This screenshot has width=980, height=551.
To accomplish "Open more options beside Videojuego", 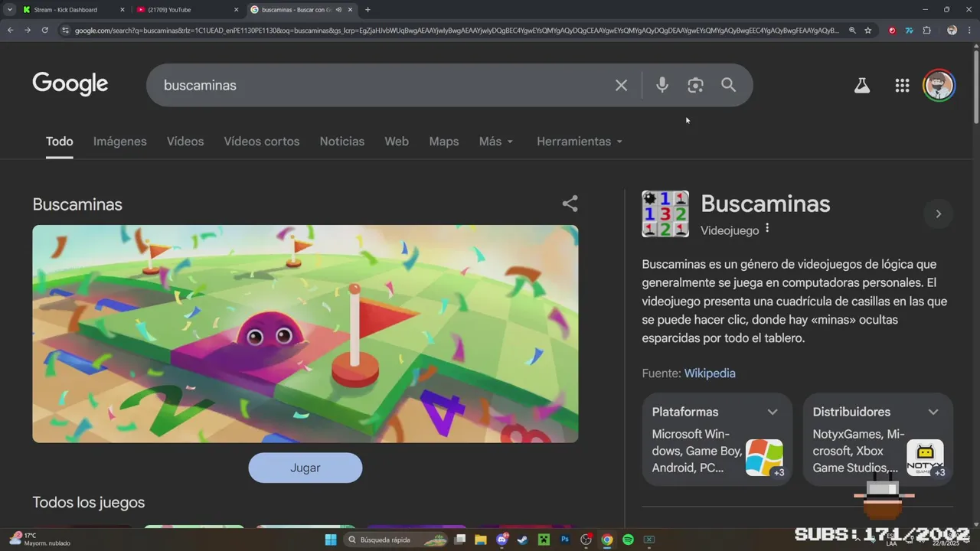I will click(x=767, y=229).
